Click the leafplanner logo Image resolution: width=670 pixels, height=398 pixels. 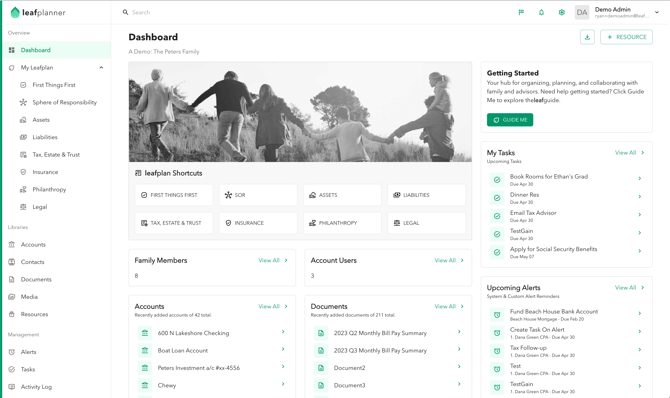click(x=38, y=12)
